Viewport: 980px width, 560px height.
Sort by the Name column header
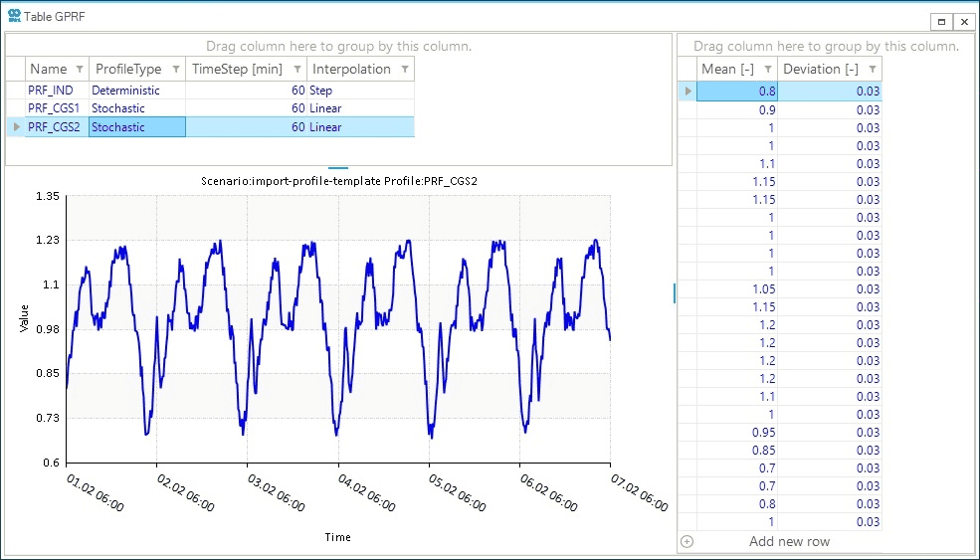click(x=48, y=70)
